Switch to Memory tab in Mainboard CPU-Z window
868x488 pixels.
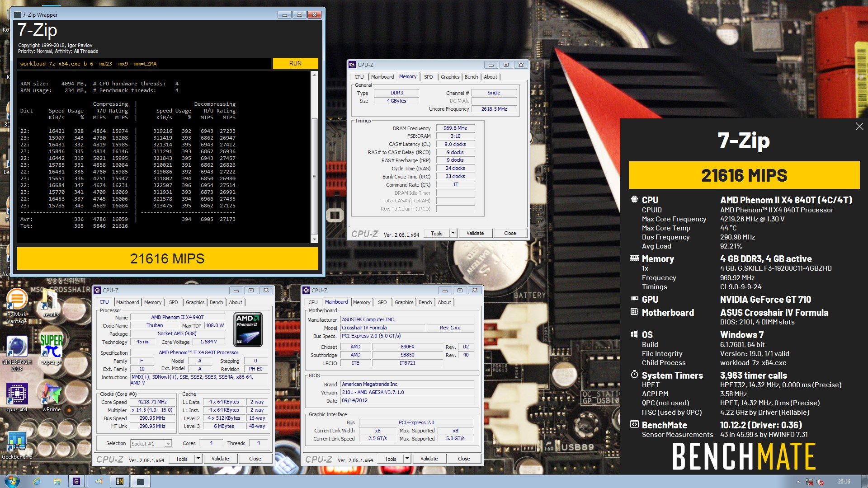361,302
